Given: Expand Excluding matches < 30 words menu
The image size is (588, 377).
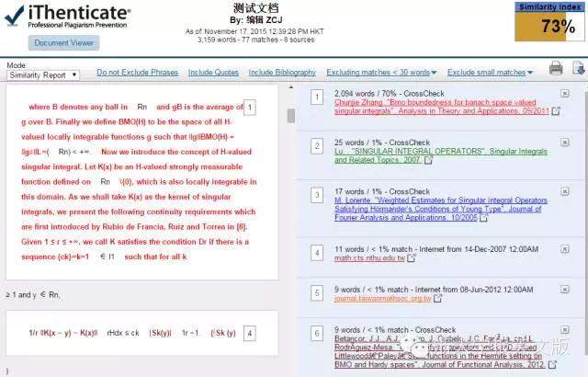Looking at the screenshot, I should tap(381, 73).
